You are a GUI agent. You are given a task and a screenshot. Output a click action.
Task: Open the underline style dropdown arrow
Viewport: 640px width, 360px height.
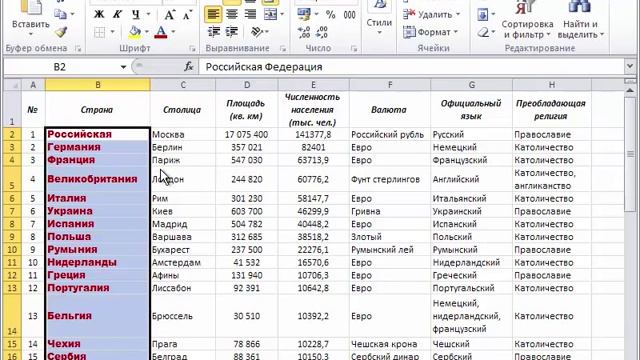pyautogui.click(x=148, y=15)
